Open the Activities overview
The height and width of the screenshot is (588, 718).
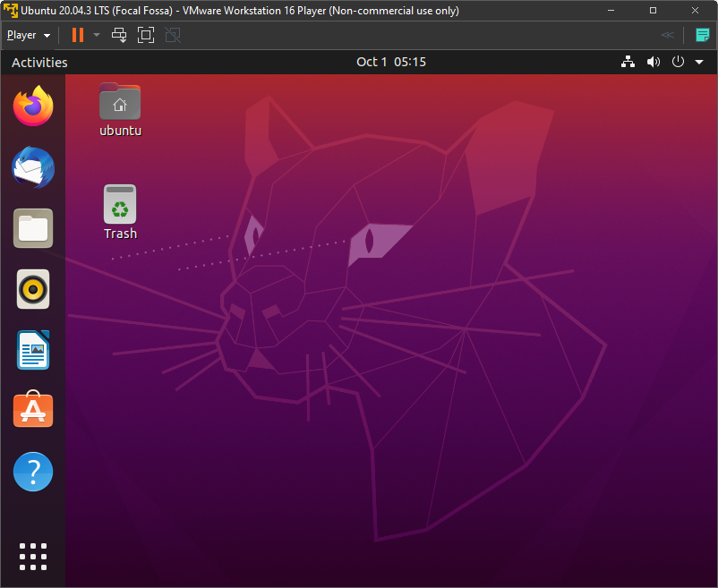click(39, 63)
